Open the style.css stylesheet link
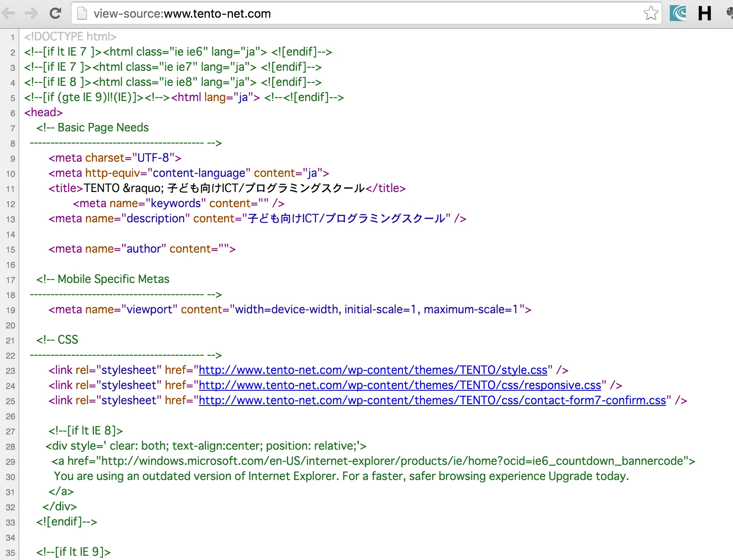Image resolution: width=733 pixels, height=560 pixels. point(373,370)
